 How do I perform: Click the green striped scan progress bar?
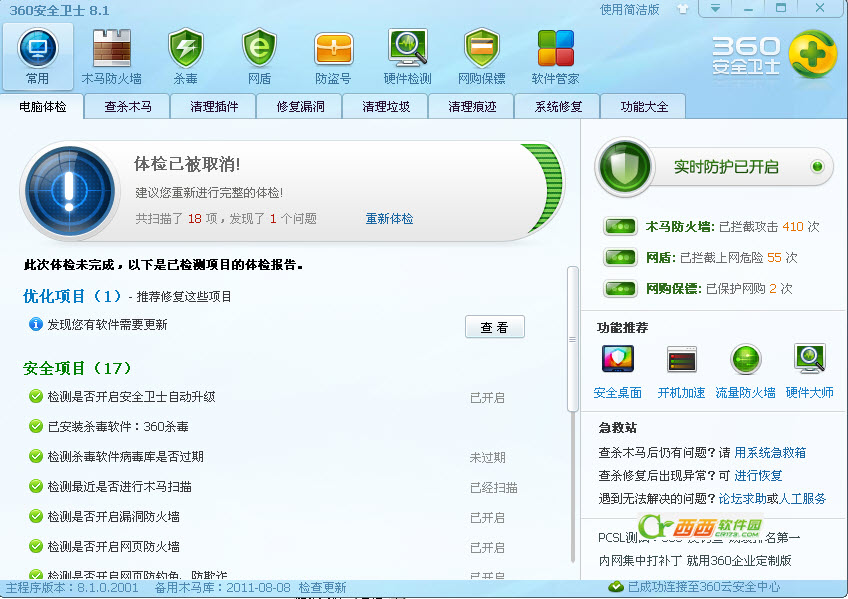(544, 188)
